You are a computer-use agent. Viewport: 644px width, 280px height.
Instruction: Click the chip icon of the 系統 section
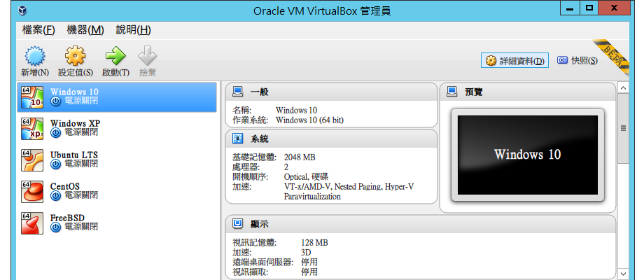(237, 139)
